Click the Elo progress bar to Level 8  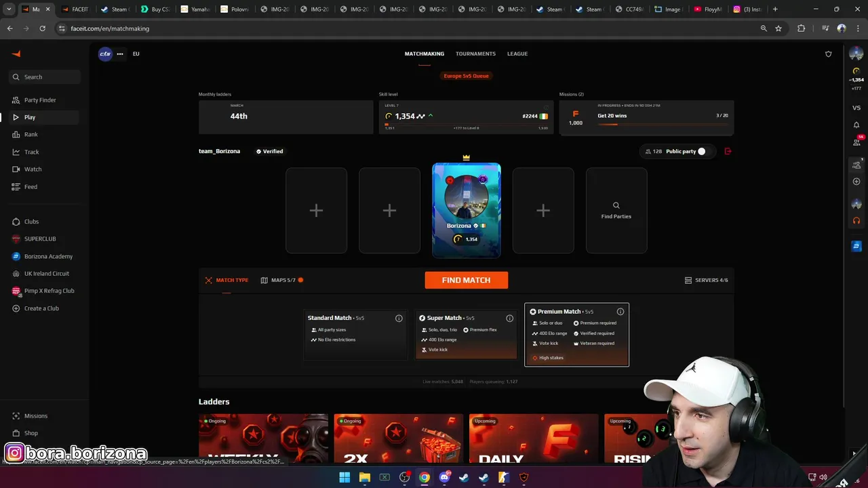[x=466, y=125]
